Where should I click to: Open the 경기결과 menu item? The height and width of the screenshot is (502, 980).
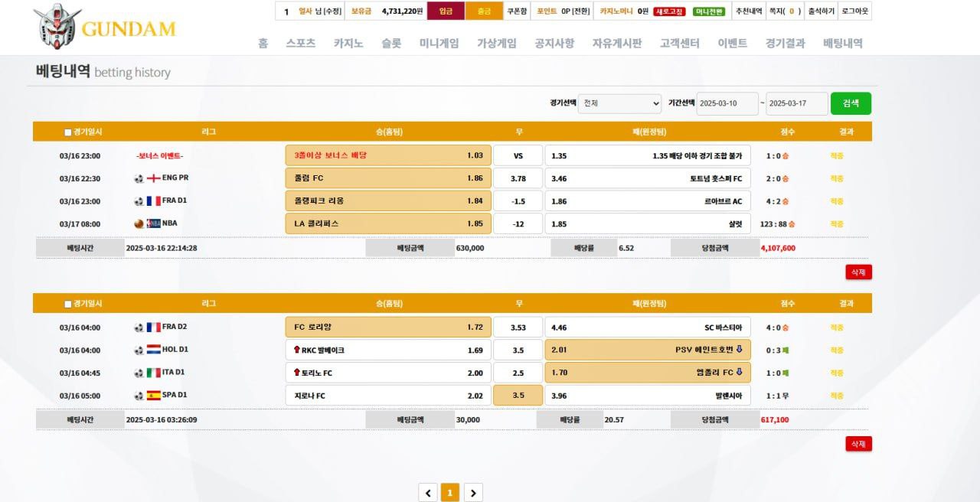click(x=785, y=44)
